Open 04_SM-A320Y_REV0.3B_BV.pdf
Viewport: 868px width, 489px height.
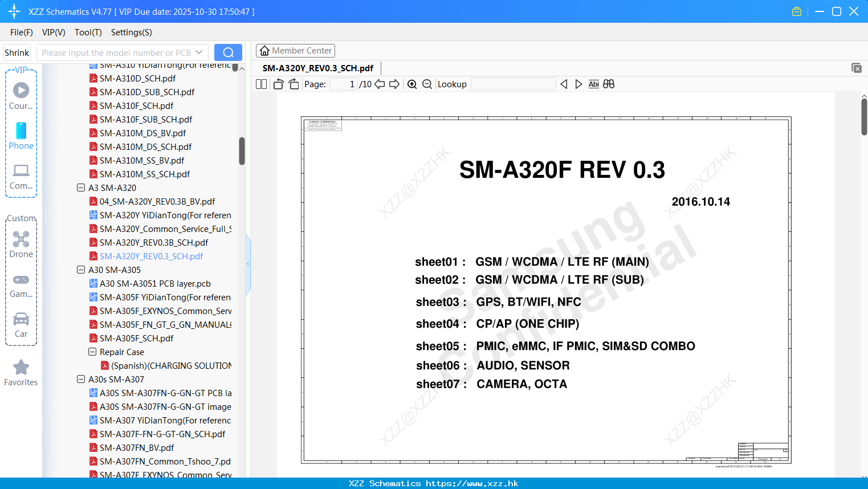157,201
